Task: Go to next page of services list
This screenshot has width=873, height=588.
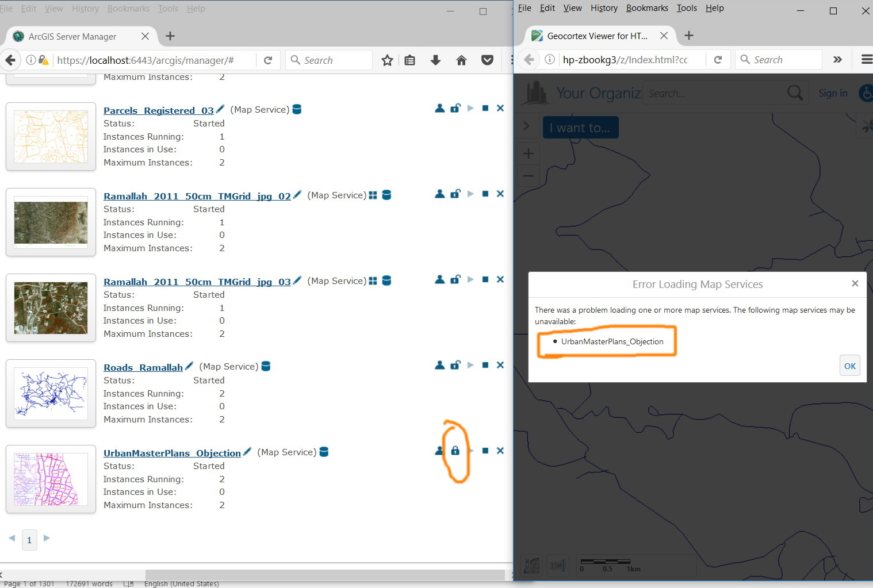Action: (47, 539)
